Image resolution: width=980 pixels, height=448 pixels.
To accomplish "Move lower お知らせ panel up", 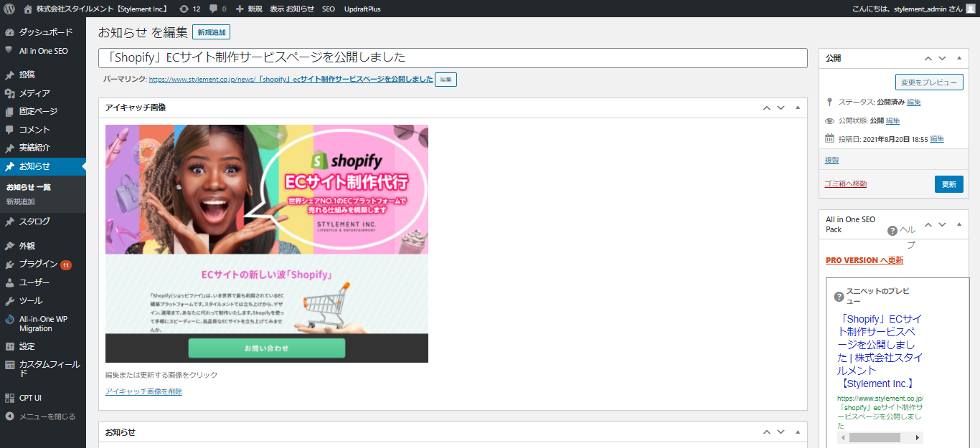I will [x=766, y=432].
